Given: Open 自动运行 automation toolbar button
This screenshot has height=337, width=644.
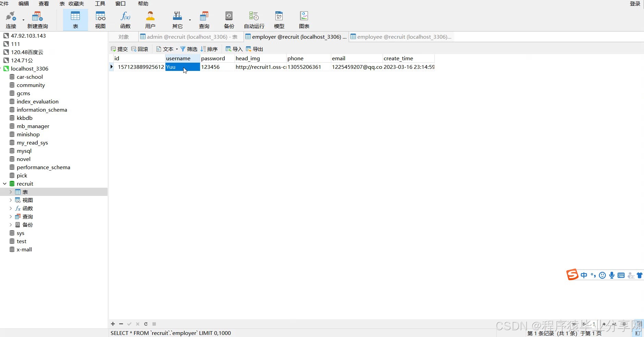Looking at the screenshot, I should pyautogui.click(x=254, y=20).
